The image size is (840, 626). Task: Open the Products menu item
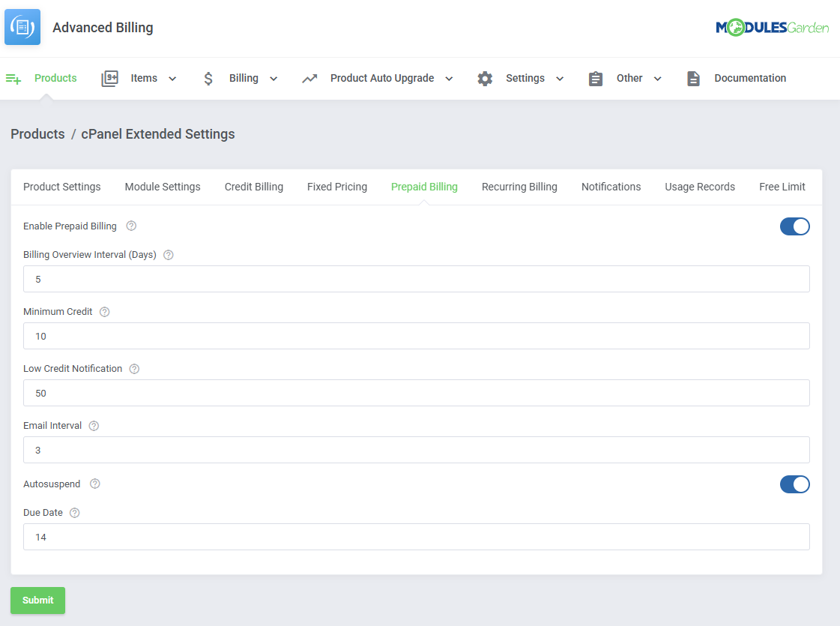click(x=55, y=78)
